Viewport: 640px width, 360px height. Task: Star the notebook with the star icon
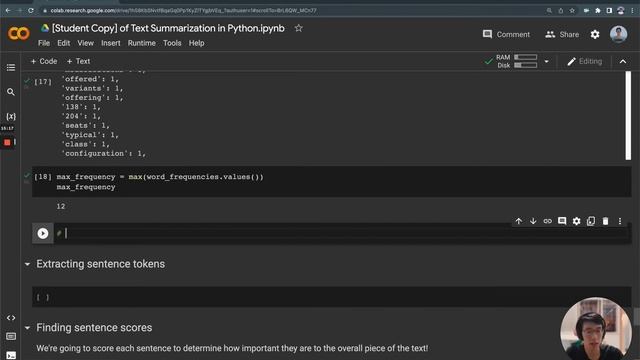tap(299, 28)
